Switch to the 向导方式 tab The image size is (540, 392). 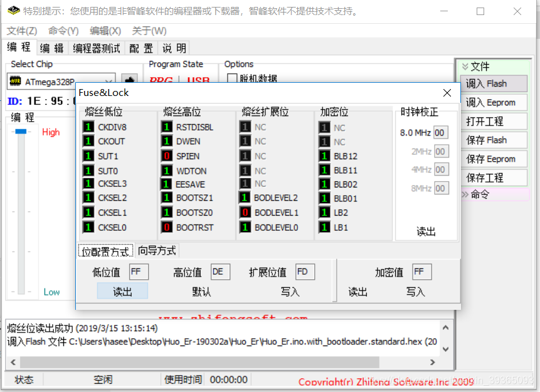click(x=157, y=250)
